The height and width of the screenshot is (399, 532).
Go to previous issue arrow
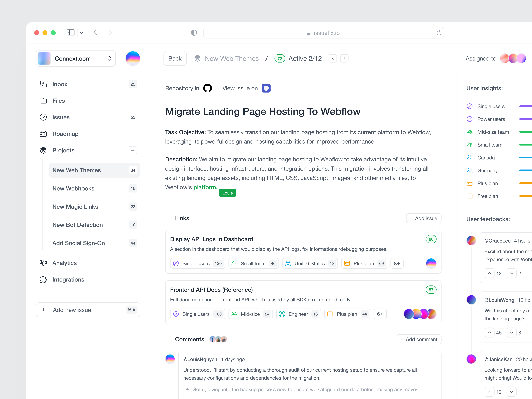333,58
